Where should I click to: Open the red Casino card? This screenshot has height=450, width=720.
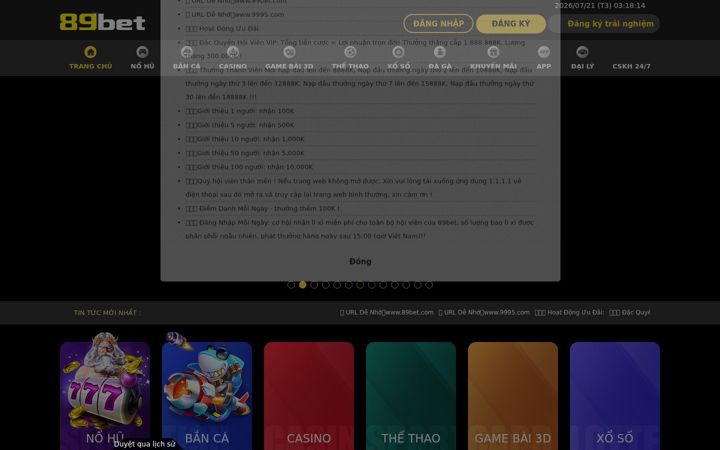[x=309, y=395]
